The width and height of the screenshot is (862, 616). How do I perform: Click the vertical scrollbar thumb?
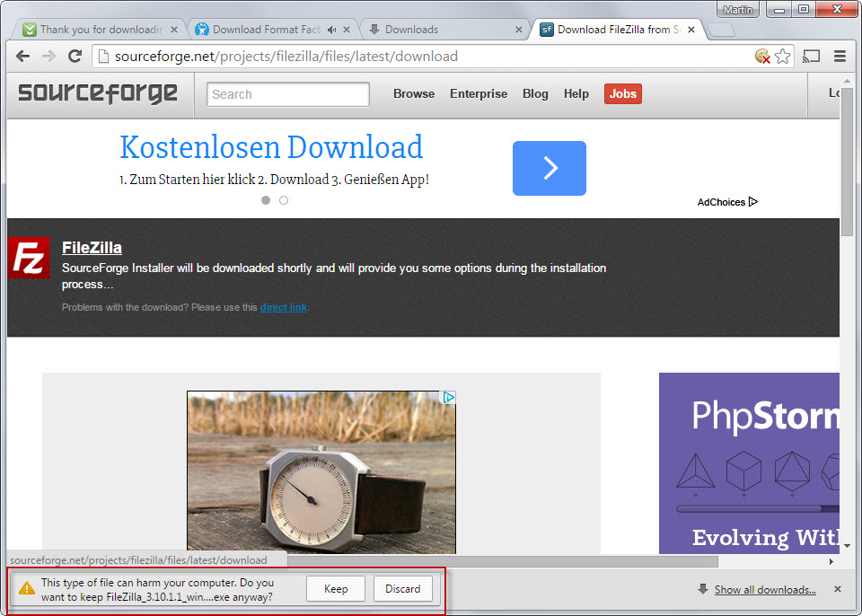click(847, 163)
